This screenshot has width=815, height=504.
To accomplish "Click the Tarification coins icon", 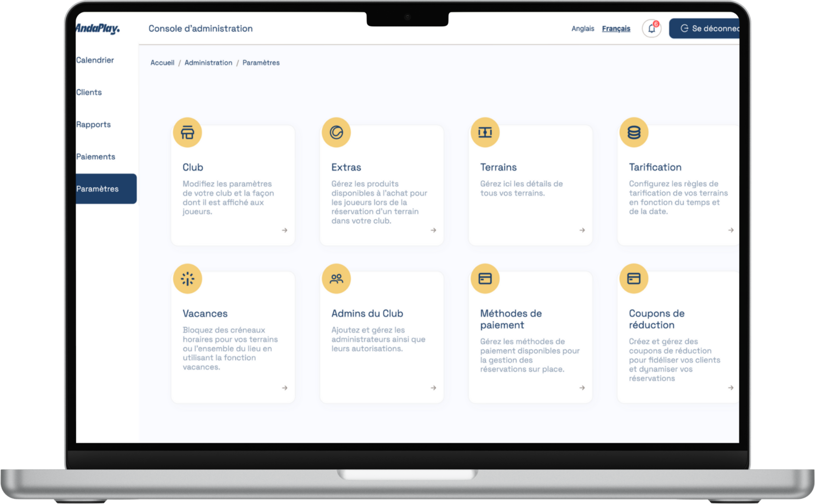I will tap(634, 132).
